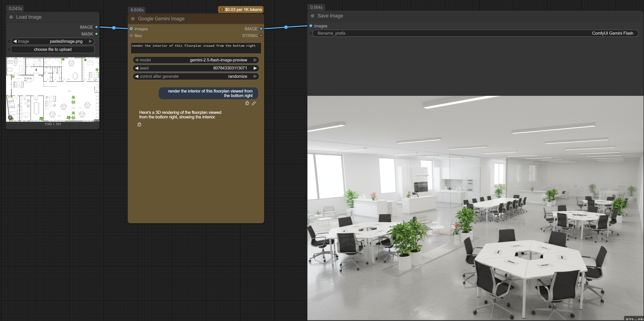Click the images input port on Save Image
The height and width of the screenshot is (321, 644).
click(311, 26)
